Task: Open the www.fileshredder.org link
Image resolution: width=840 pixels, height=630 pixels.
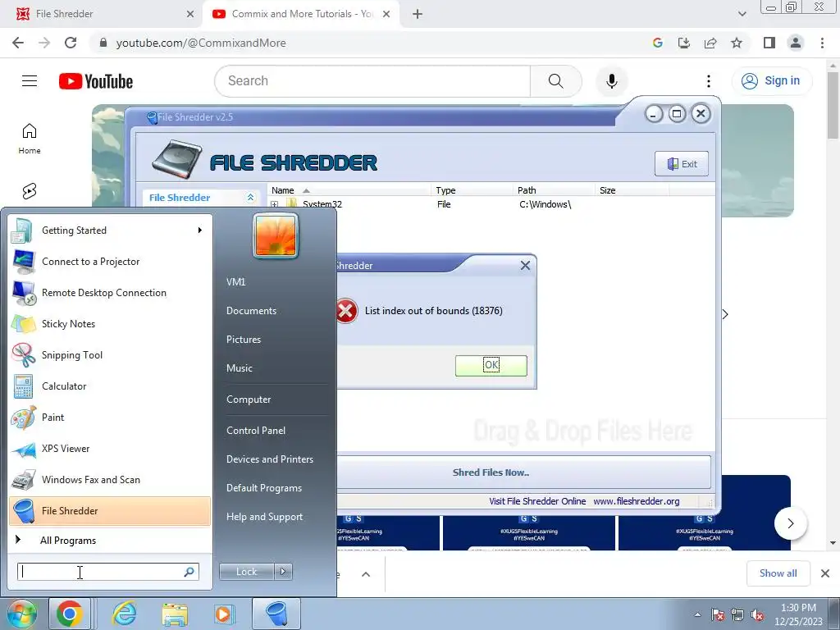Action: coord(637,501)
